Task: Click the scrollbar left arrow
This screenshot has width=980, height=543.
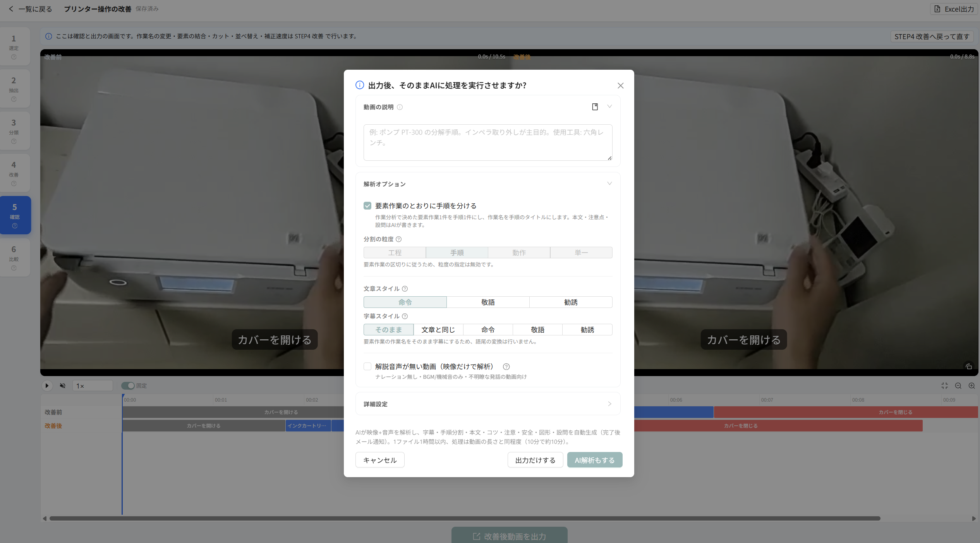Action: (x=45, y=519)
